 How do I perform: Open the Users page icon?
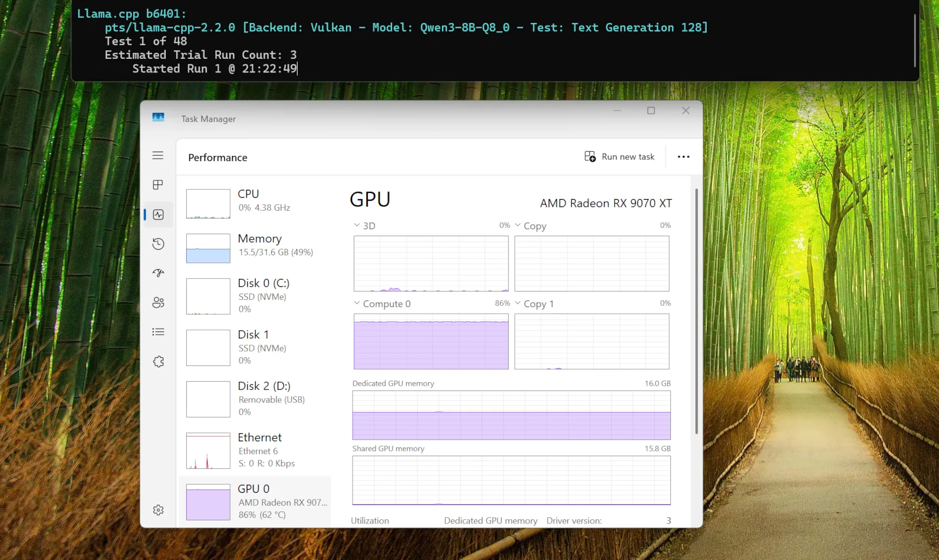point(158,302)
